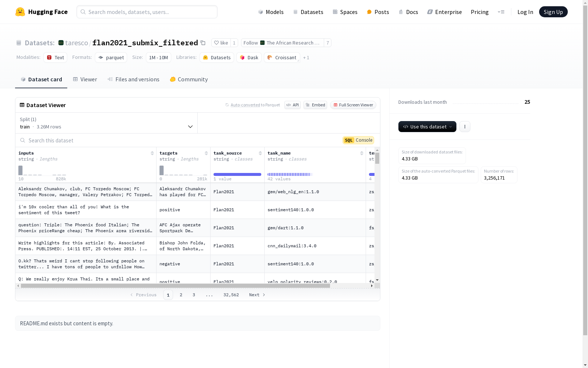Launch the Full Screen Viewer
The height and width of the screenshot is (368, 588).
pyautogui.click(x=353, y=105)
